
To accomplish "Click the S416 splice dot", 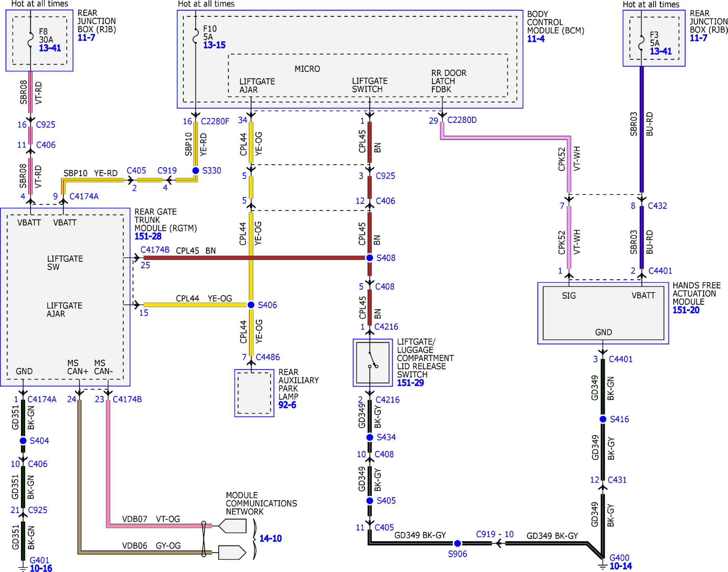I will click(603, 419).
